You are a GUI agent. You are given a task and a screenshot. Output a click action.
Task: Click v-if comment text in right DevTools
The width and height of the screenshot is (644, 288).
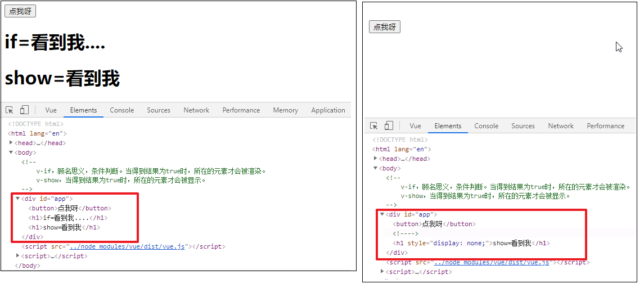(x=515, y=187)
